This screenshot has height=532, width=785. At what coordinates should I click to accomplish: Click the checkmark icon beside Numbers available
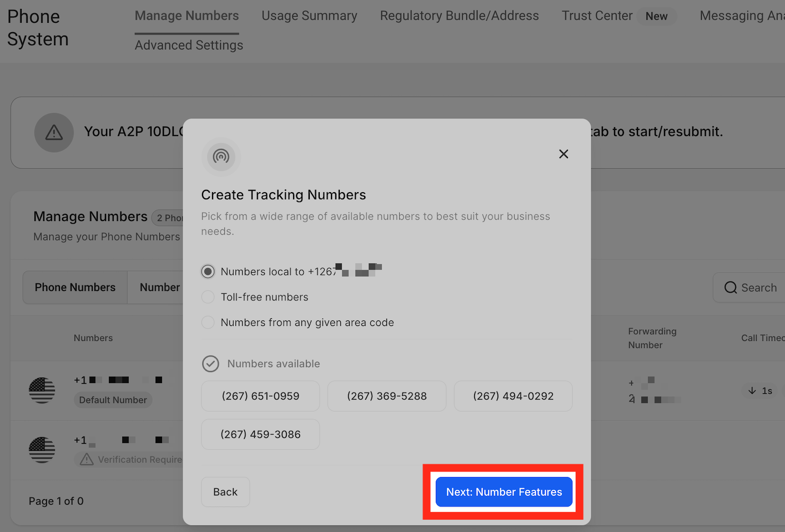210,364
